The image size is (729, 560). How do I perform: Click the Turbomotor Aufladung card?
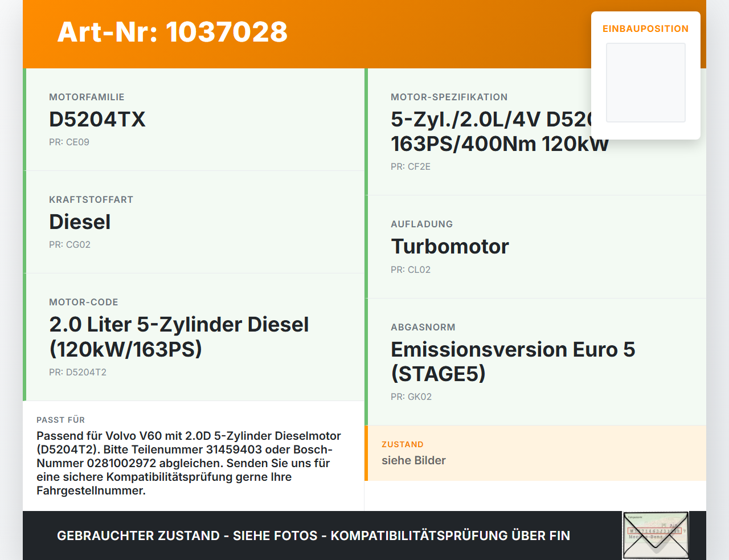coord(536,247)
